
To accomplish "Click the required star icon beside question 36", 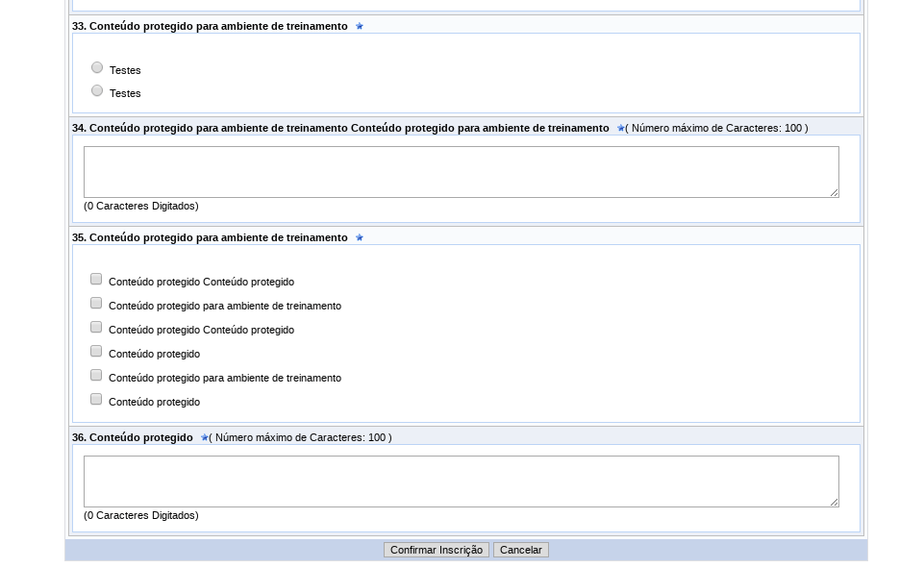I will pyautogui.click(x=204, y=437).
